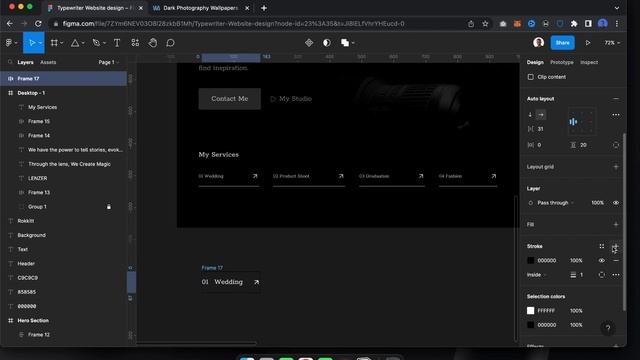Image resolution: width=640 pixels, height=360 pixels.
Task: Select the Comment tool
Action: point(171,42)
